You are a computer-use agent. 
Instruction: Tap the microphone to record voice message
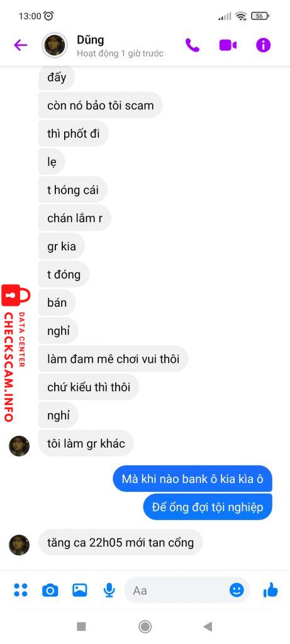point(109,591)
